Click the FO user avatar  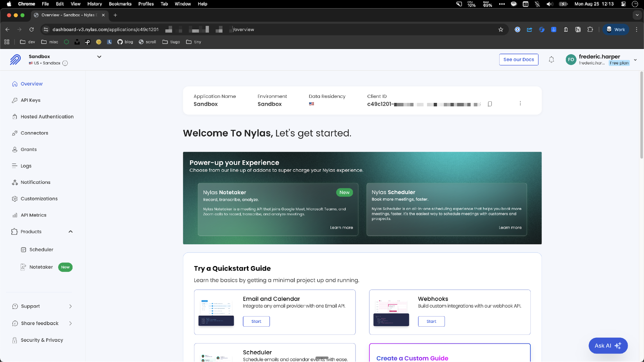click(571, 60)
